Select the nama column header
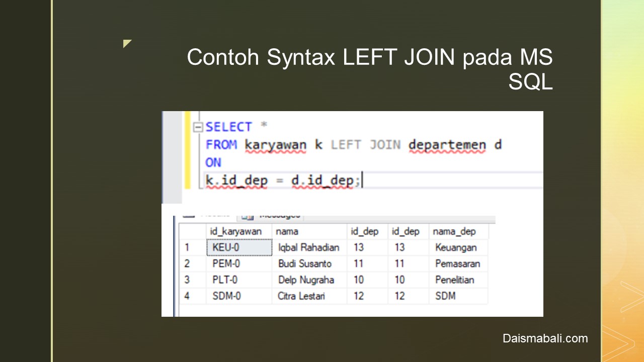The width and height of the screenshot is (644, 362). pyautogui.click(x=287, y=231)
